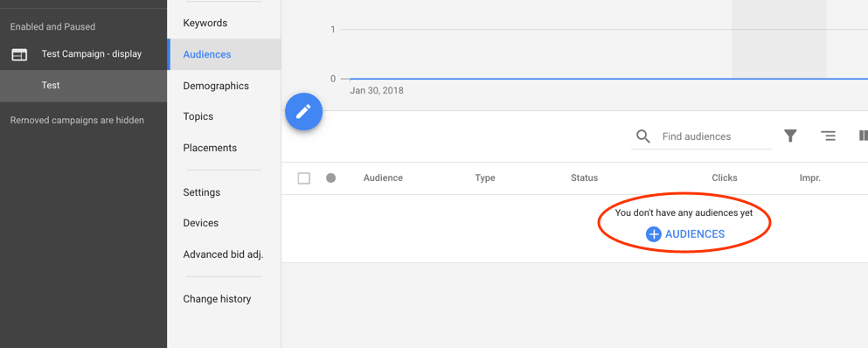Click the columns icon at right edge

click(x=863, y=136)
